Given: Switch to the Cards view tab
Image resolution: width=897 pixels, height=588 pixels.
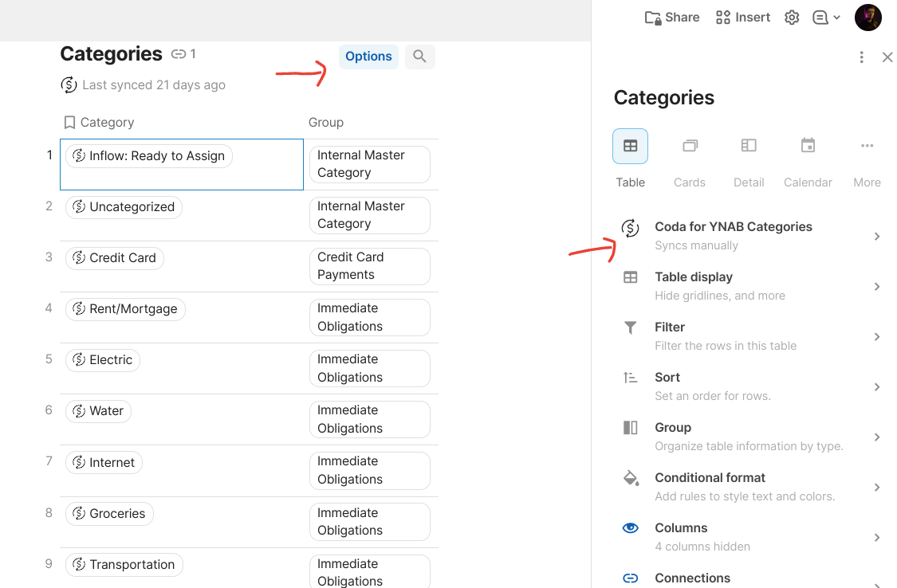Looking at the screenshot, I should (690, 147).
